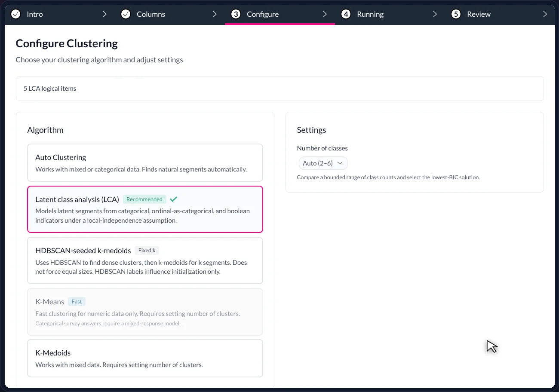Click the '5 LCA logical items' summary

(50, 89)
